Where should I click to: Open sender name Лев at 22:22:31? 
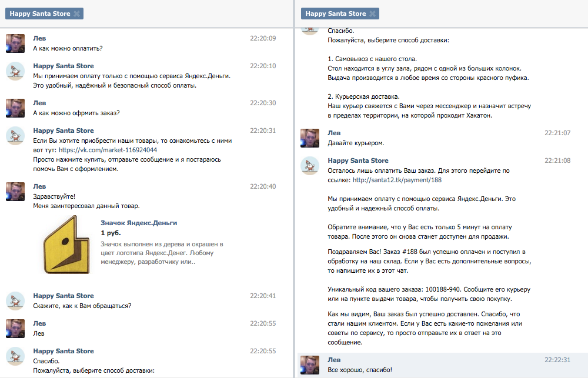coord(334,360)
